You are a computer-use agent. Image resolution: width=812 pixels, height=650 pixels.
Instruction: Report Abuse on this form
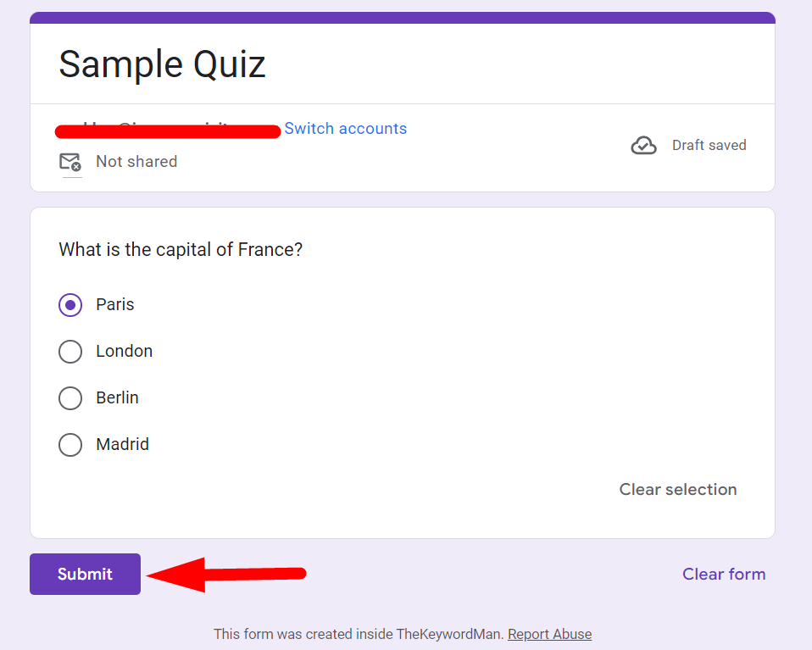pyautogui.click(x=548, y=634)
